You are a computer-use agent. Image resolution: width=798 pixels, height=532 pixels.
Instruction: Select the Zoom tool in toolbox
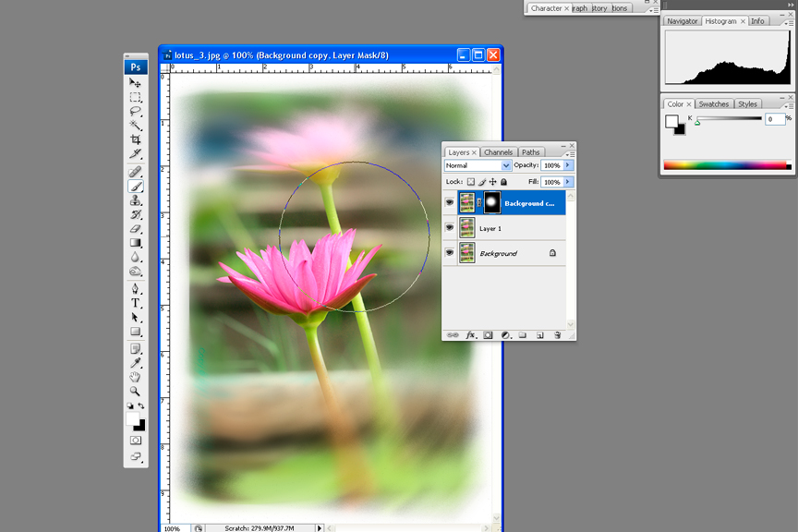(136, 392)
